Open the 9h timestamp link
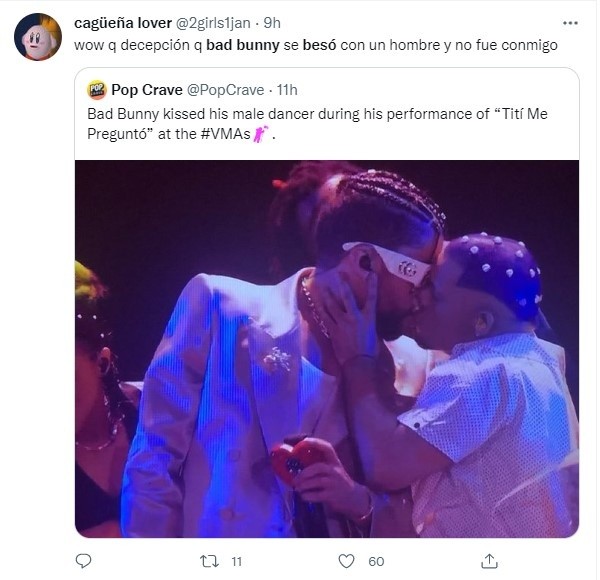The width and height of the screenshot is (600, 580). (273, 23)
